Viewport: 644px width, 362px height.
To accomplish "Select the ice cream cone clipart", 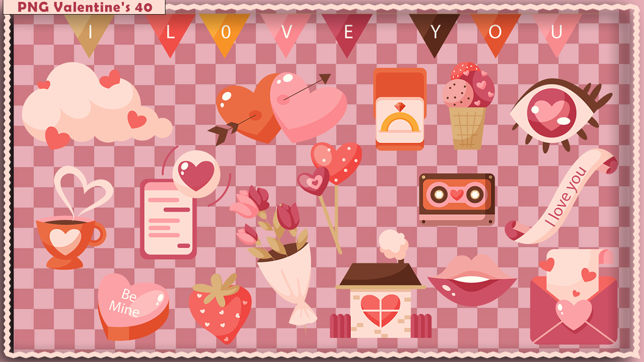I will (x=468, y=106).
